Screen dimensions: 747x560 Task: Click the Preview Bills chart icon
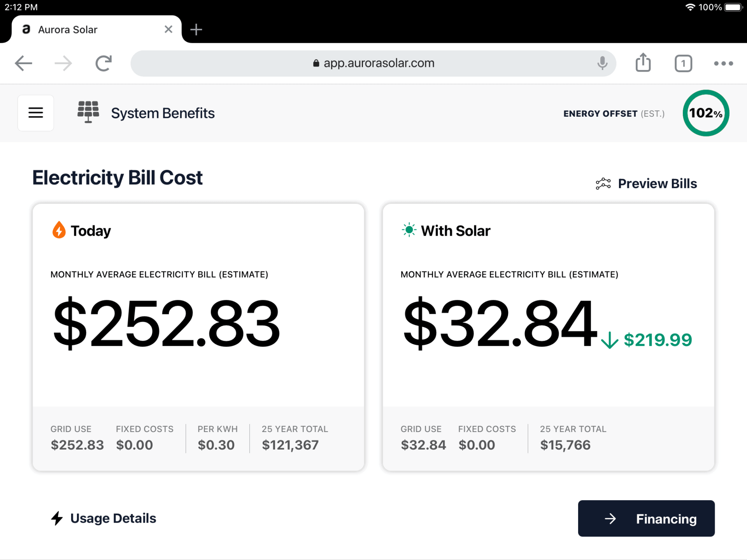coord(603,184)
